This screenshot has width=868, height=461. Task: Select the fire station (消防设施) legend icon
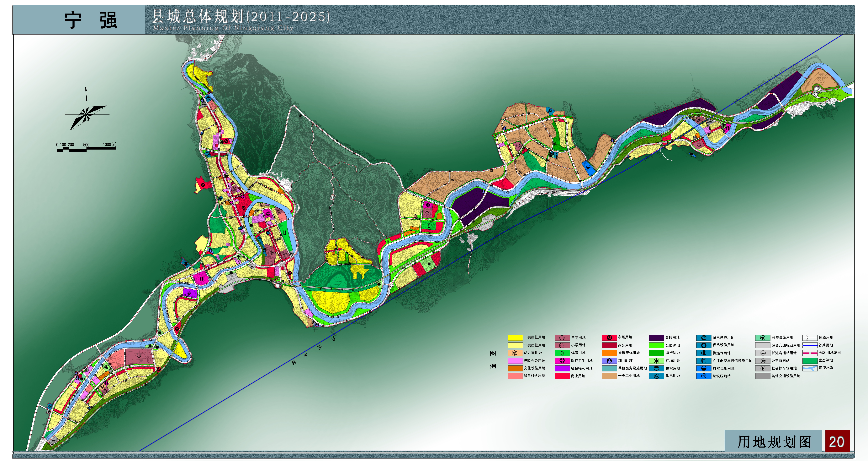click(x=763, y=338)
